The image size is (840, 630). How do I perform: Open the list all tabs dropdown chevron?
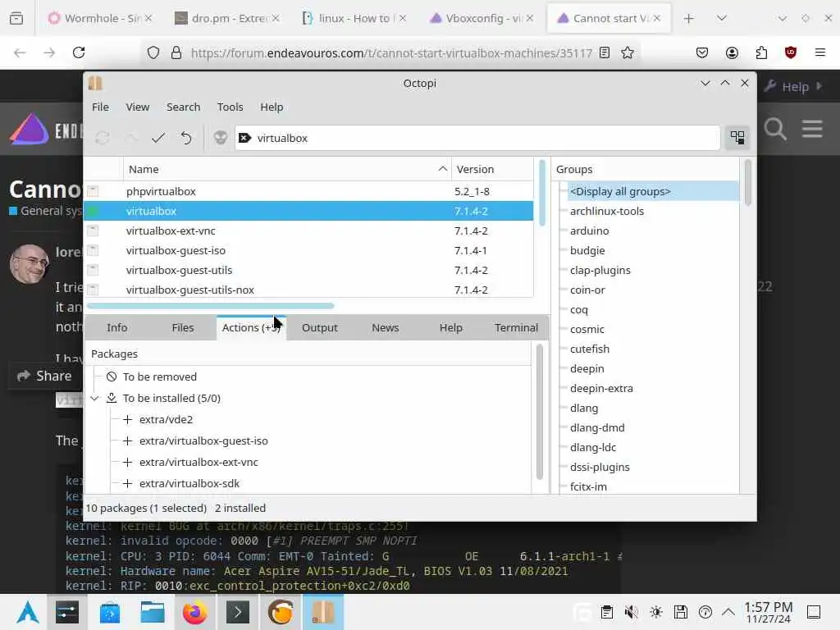[722, 18]
